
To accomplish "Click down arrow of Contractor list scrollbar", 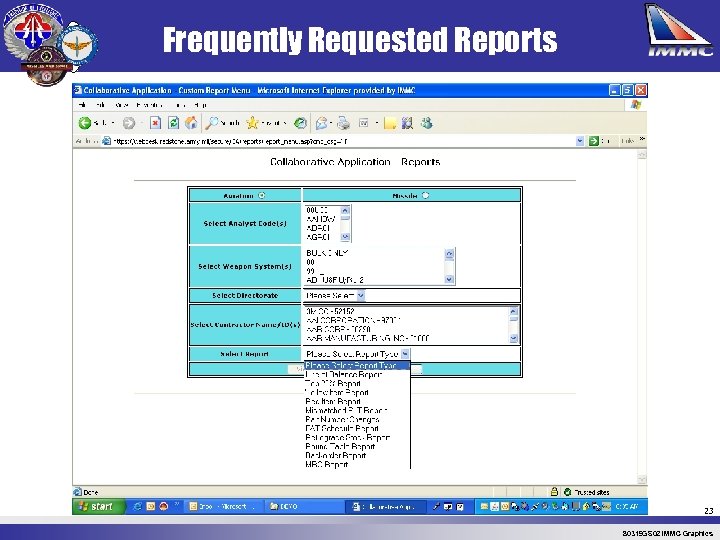I will tap(513, 338).
